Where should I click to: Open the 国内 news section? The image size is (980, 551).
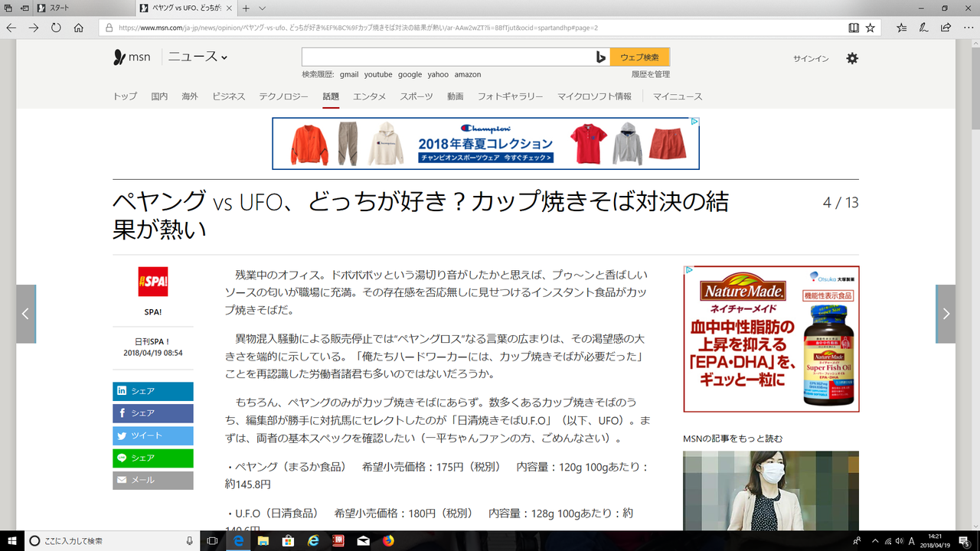click(x=159, y=96)
